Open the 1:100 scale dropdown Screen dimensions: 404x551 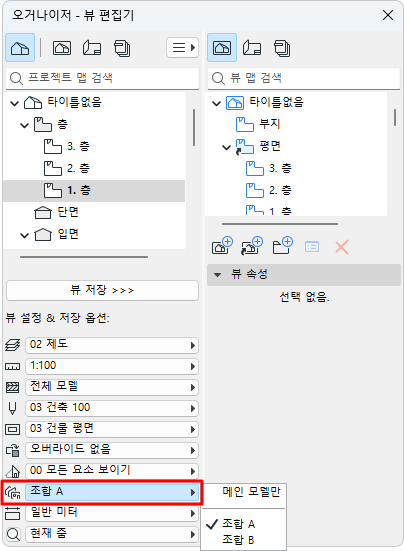(x=112, y=366)
